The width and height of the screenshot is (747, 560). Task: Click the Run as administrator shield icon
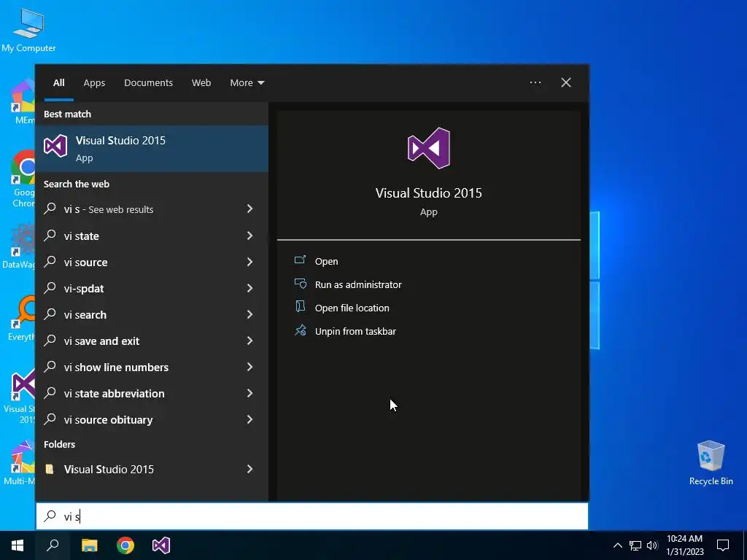[x=300, y=284]
